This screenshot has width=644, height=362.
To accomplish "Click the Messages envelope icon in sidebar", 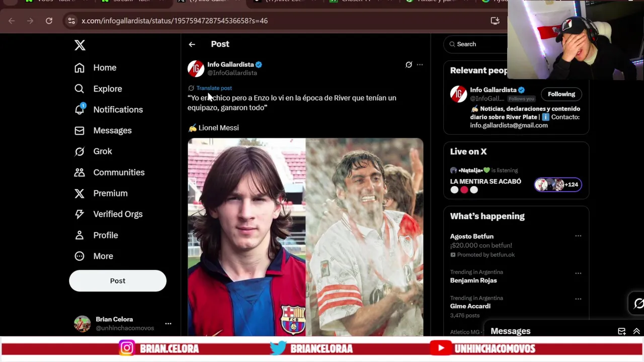I will [x=79, y=130].
